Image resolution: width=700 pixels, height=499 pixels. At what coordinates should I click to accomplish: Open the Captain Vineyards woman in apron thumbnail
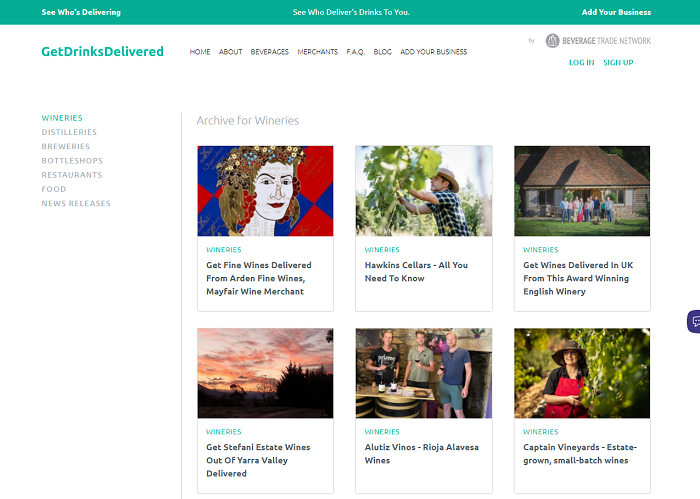582,373
